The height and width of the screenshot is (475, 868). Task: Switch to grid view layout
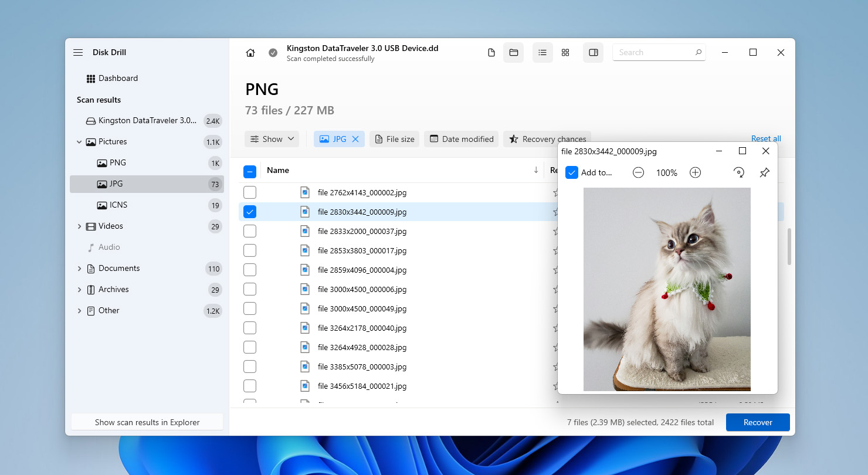tap(565, 52)
